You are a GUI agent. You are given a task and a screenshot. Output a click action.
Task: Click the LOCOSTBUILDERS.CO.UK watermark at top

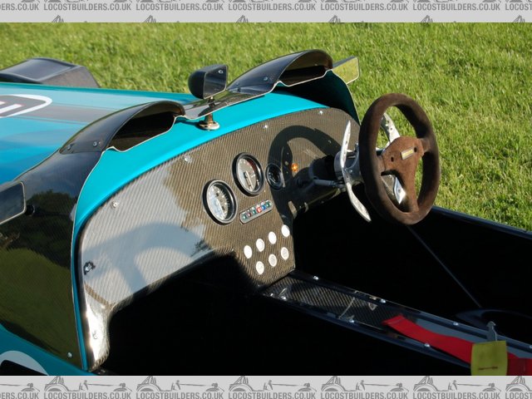266,6
